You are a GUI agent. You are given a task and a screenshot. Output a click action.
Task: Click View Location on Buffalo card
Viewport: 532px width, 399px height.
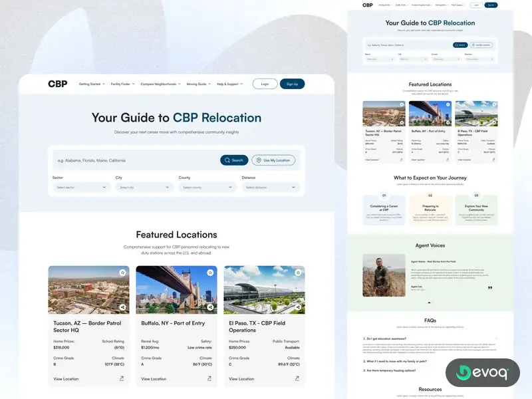tap(154, 378)
